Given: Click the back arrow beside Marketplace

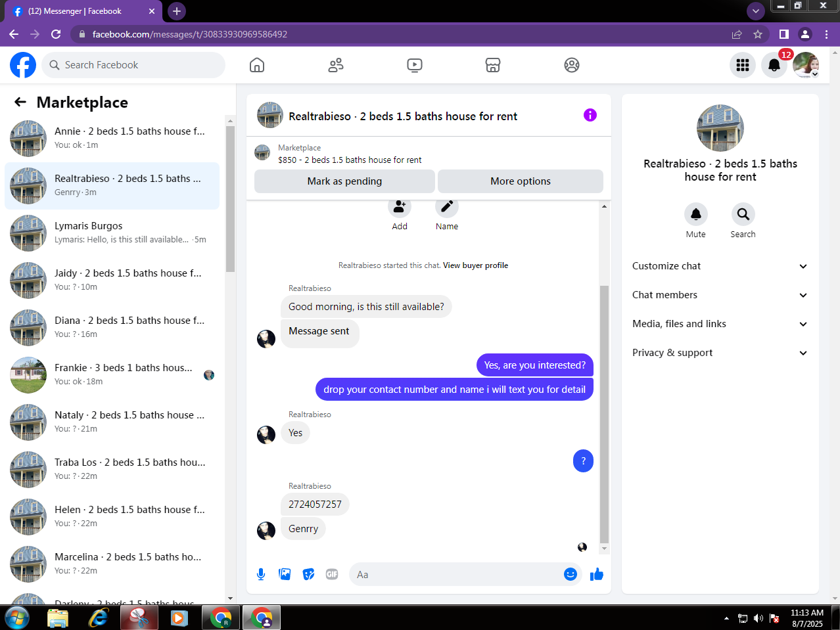Looking at the screenshot, I should (20, 102).
